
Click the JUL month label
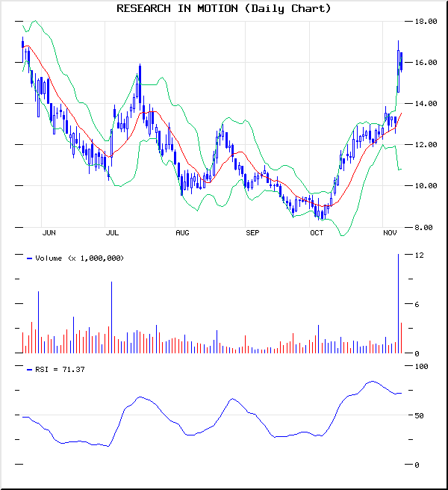(x=112, y=233)
